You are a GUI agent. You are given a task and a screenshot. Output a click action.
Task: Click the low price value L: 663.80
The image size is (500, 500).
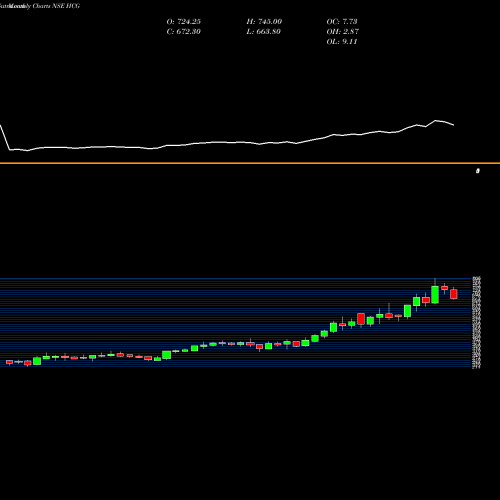tap(264, 32)
